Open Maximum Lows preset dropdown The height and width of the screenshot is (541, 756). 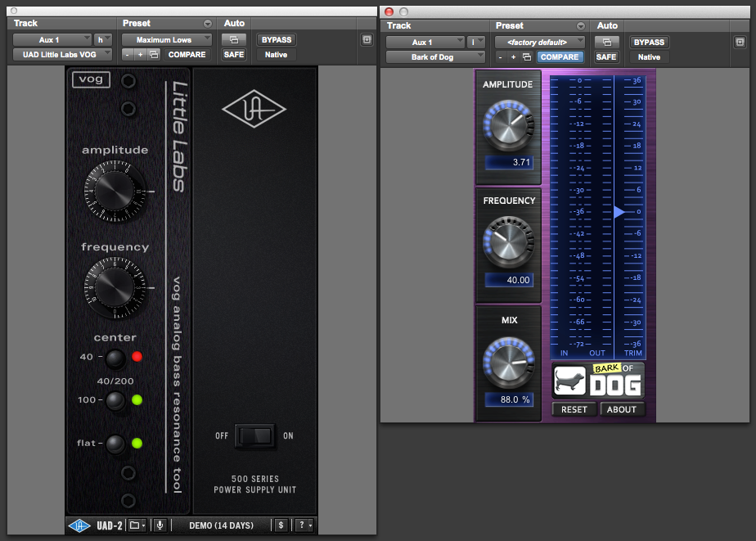click(167, 40)
